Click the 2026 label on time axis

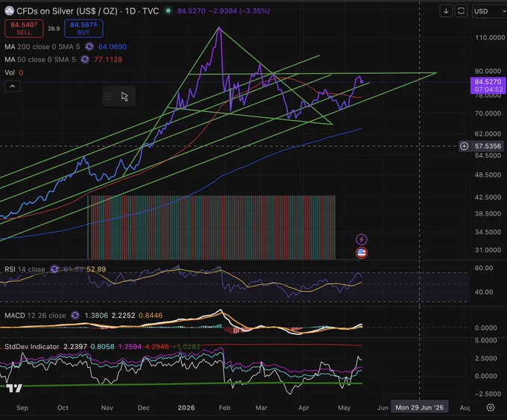186,408
